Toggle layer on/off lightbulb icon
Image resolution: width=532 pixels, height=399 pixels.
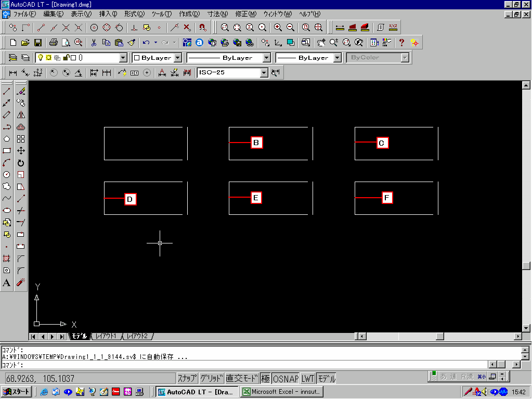point(41,58)
